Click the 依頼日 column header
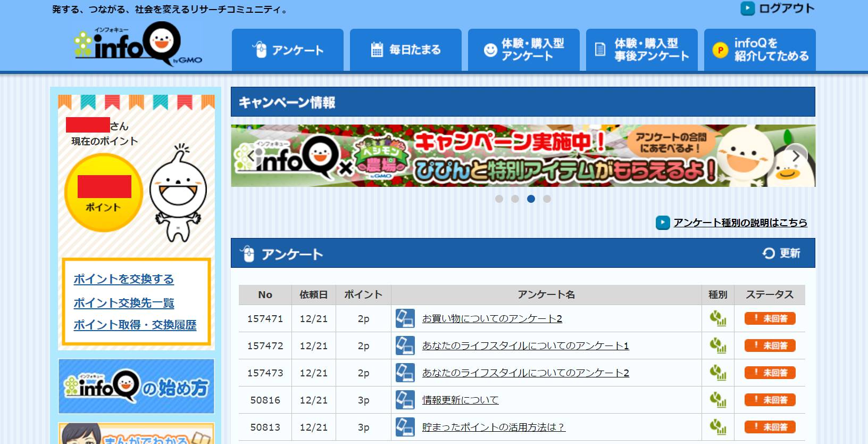This screenshot has width=868, height=444. (314, 294)
